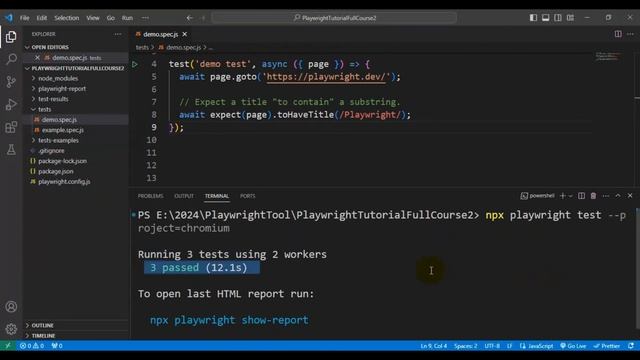640x360 pixels.
Task: Open the Selection menu
Action: [x=67, y=18]
